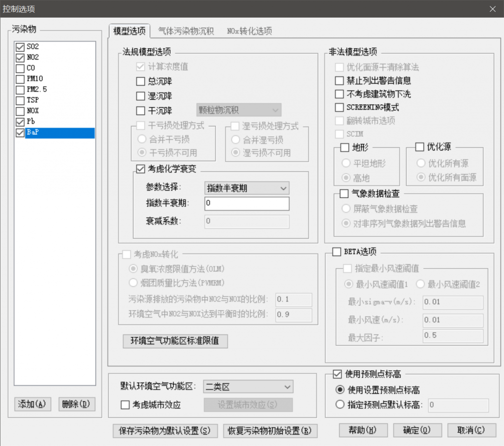Click the 添加(A) button
The image size is (504, 446).
(x=32, y=404)
